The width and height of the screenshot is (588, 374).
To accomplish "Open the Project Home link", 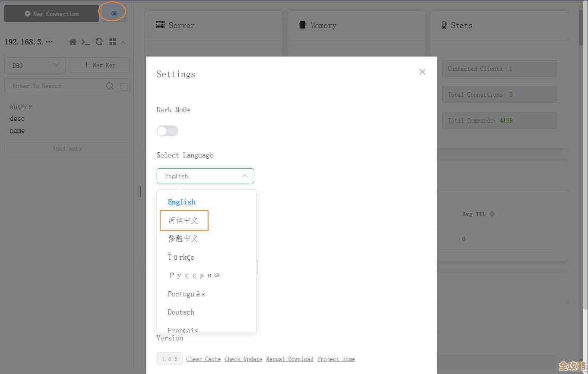I will click(336, 359).
